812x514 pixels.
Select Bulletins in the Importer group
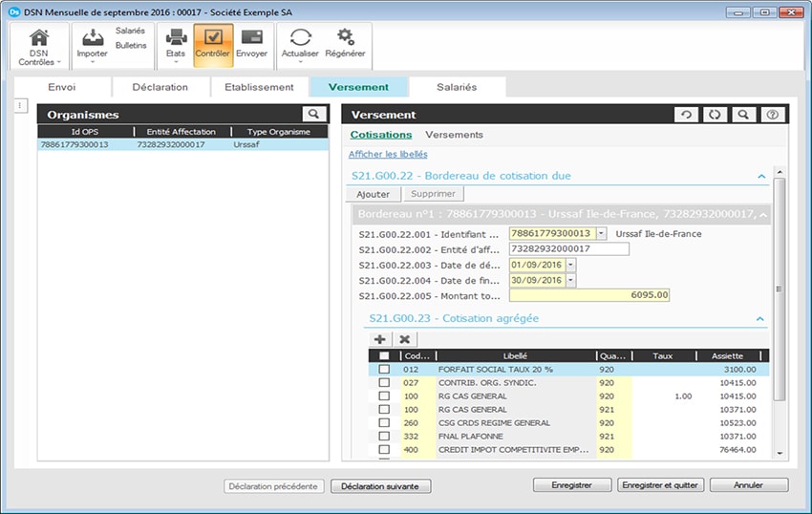[x=131, y=46]
